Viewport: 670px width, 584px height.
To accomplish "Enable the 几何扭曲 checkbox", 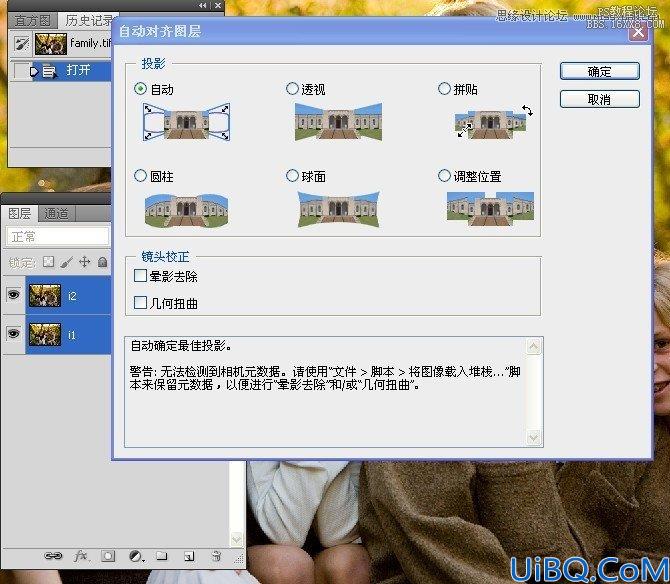I will [x=140, y=302].
